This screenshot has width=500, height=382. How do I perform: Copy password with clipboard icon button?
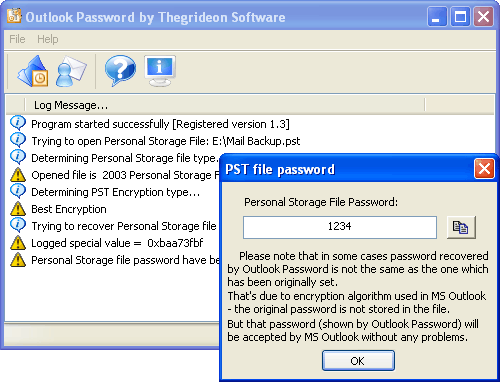point(461,227)
